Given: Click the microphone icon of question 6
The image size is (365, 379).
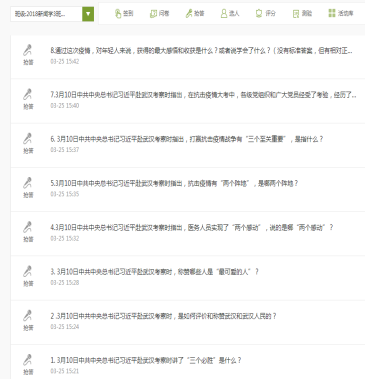Looking at the screenshot, I should 28,139.
